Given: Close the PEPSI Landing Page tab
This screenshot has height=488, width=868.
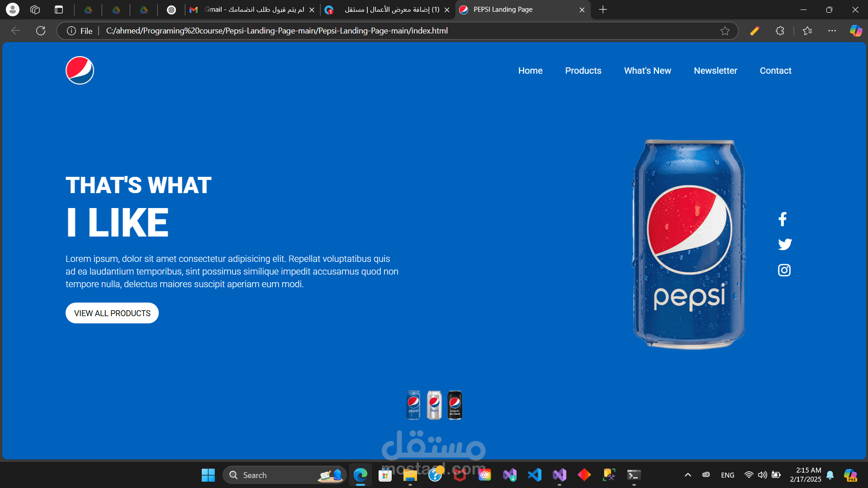Looking at the screenshot, I should 582,9.
